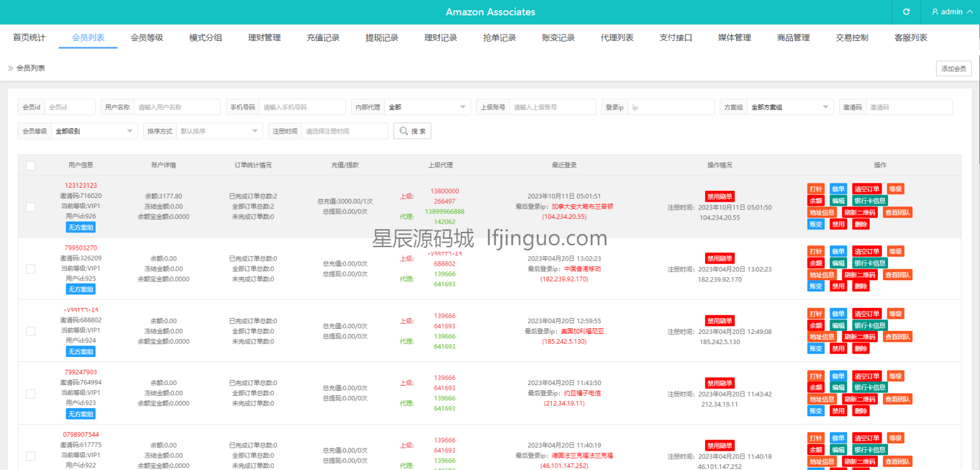Check the row checkbox for user 799247903
The width and height of the screenshot is (980, 470).
[31, 393]
